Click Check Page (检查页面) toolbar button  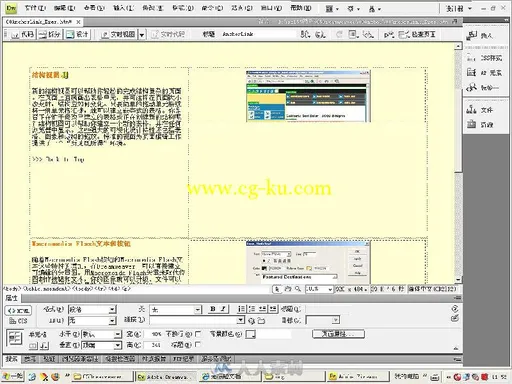click(x=417, y=34)
